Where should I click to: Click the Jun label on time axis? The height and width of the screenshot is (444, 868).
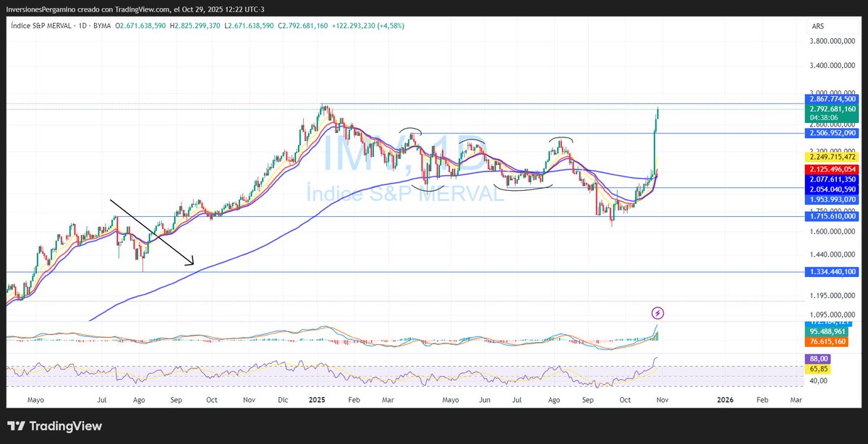pos(485,399)
